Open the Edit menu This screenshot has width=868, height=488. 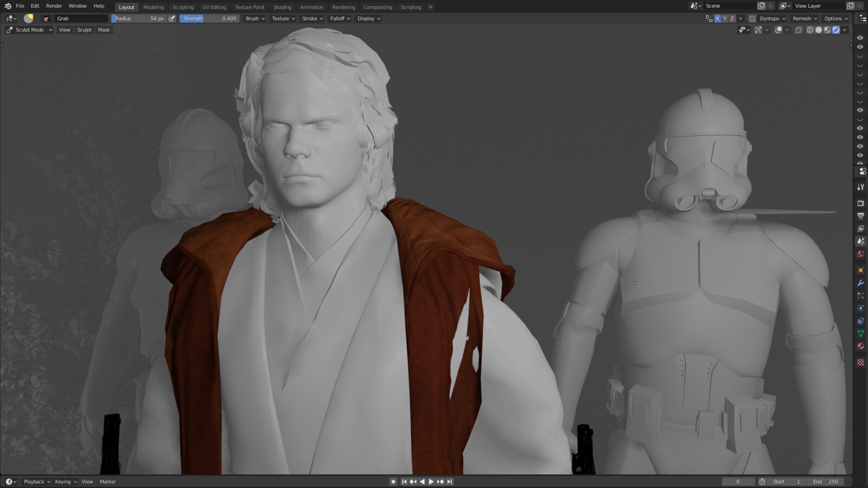(35, 6)
